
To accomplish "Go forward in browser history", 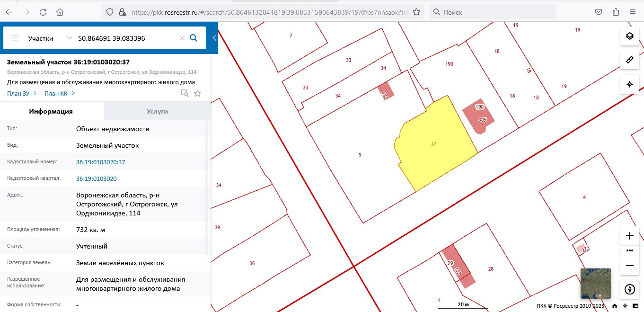I will click(x=26, y=12).
